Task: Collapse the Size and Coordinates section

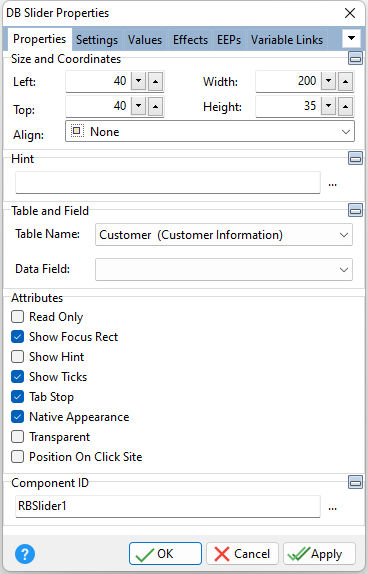Action: coord(355,58)
